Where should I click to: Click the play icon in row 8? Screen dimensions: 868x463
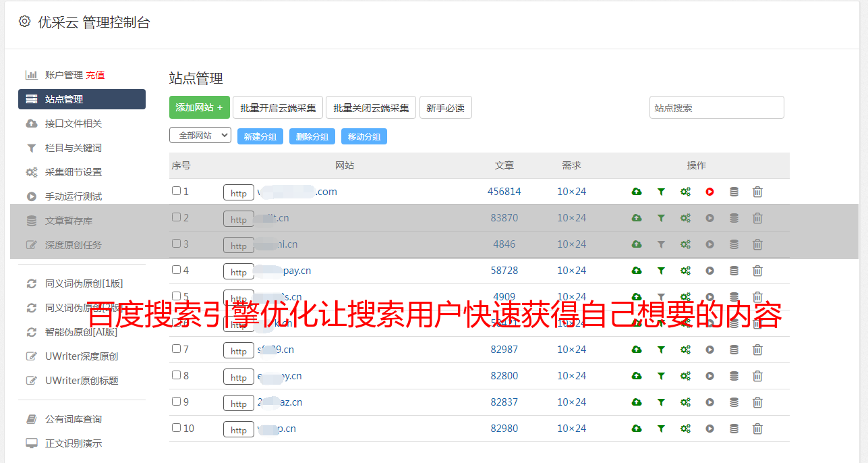click(710, 376)
